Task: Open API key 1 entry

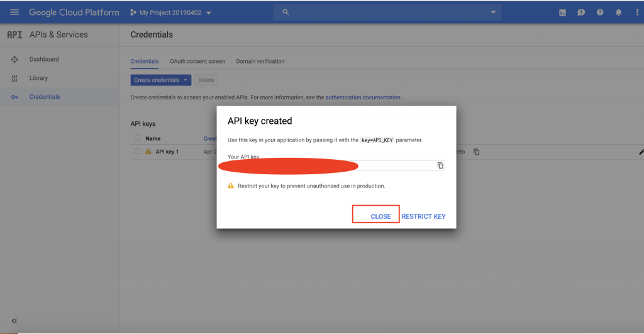Action: click(x=167, y=152)
